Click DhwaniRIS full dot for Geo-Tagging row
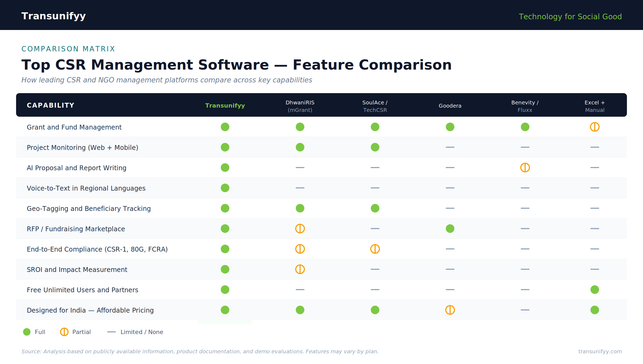 point(300,208)
